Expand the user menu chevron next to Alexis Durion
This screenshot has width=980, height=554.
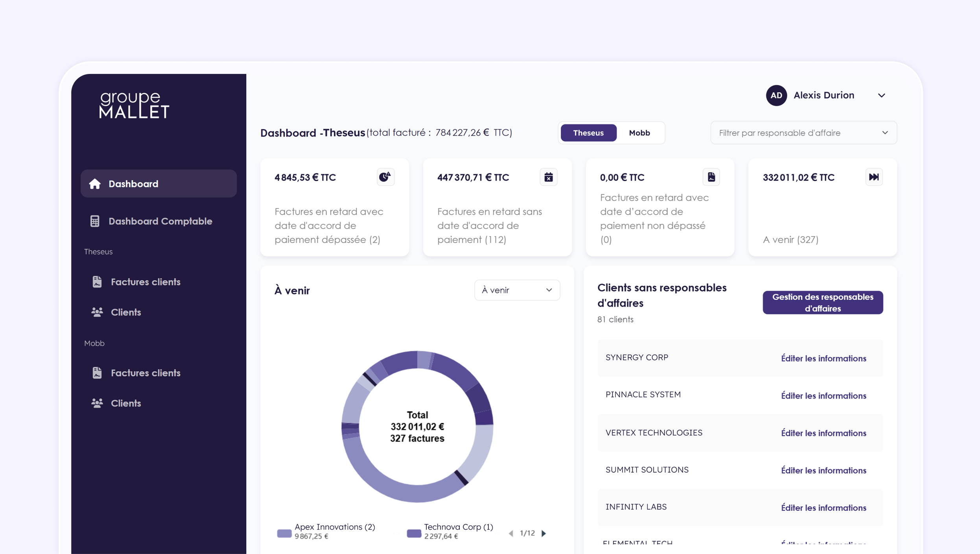pyautogui.click(x=881, y=96)
